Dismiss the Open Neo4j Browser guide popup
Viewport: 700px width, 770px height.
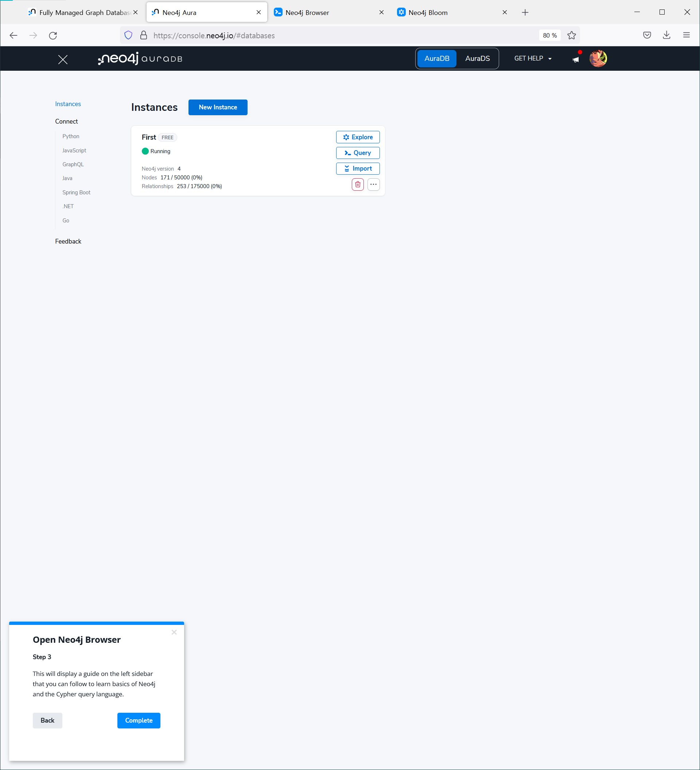(174, 632)
